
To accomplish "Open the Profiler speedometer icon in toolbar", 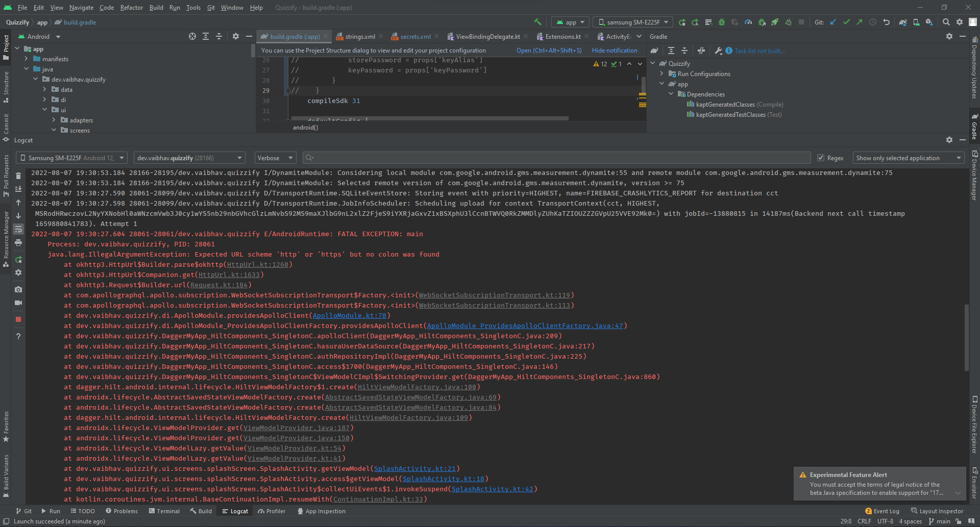I will pyautogui.click(x=748, y=22).
